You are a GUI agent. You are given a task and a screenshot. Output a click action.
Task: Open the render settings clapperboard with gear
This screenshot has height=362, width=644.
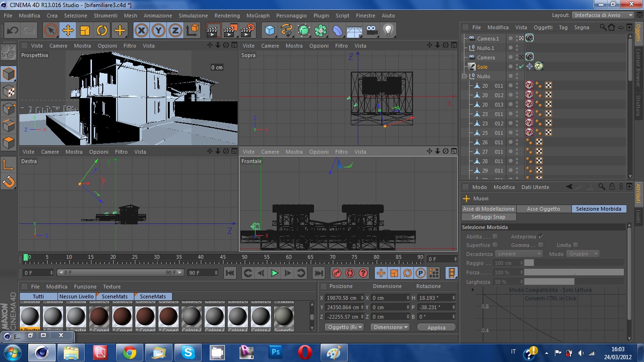coord(248,31)
